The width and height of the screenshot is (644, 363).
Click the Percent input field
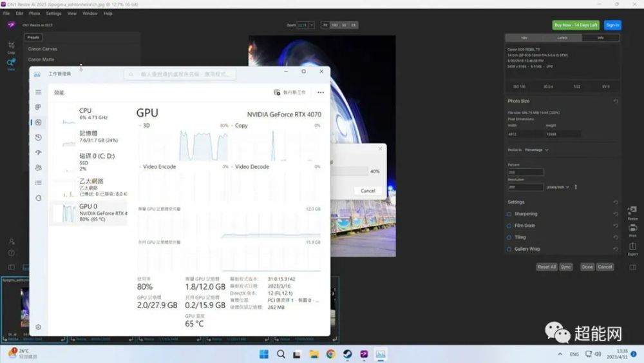[x=526, y=172]
